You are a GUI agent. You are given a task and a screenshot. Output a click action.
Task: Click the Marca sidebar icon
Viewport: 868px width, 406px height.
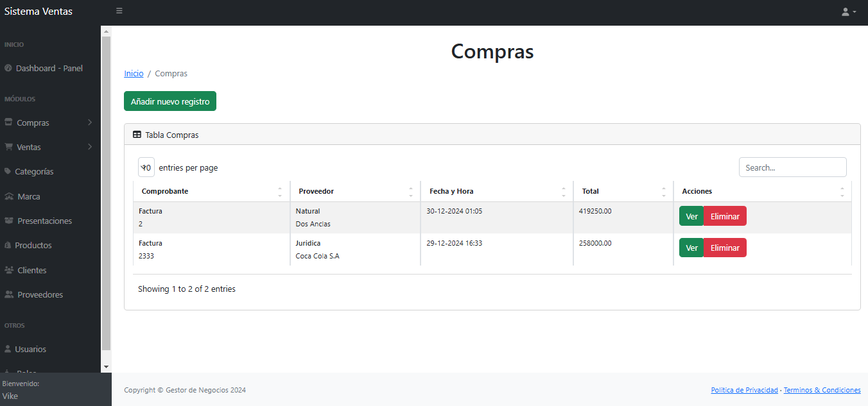tap(9, 196)
